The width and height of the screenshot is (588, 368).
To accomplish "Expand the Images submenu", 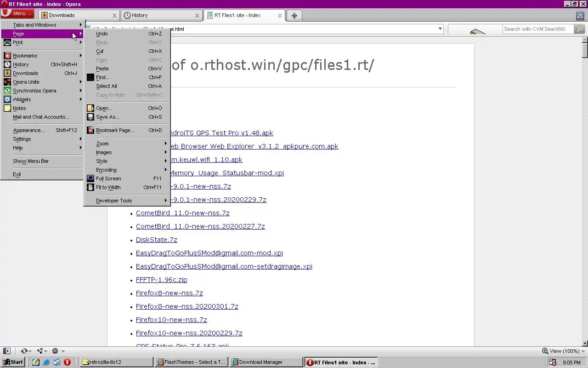I will pos(127,152).
